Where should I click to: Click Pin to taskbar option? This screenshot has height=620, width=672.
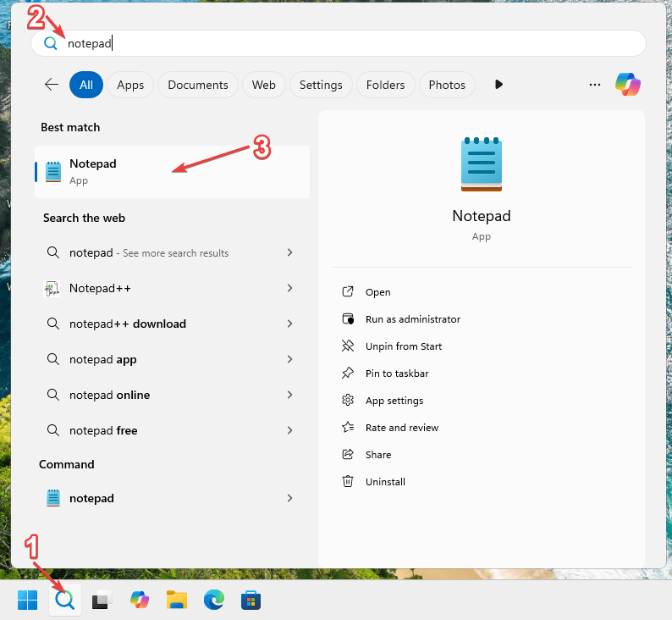coord(396,374)
